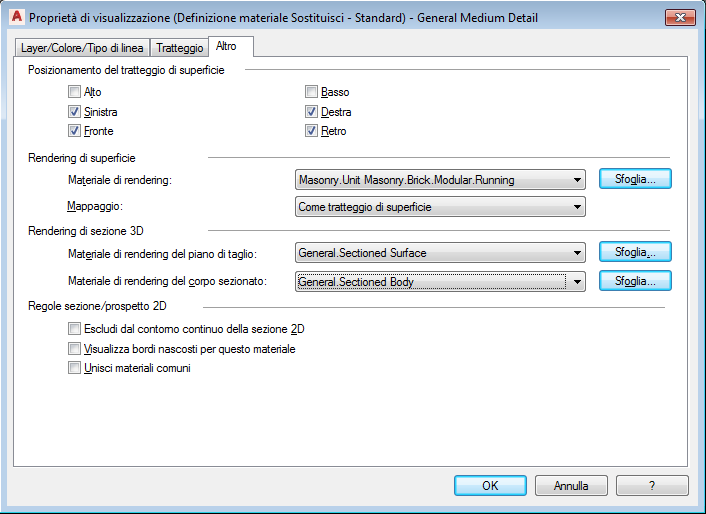
Task: Click the Annulla button
Action: 571,486
